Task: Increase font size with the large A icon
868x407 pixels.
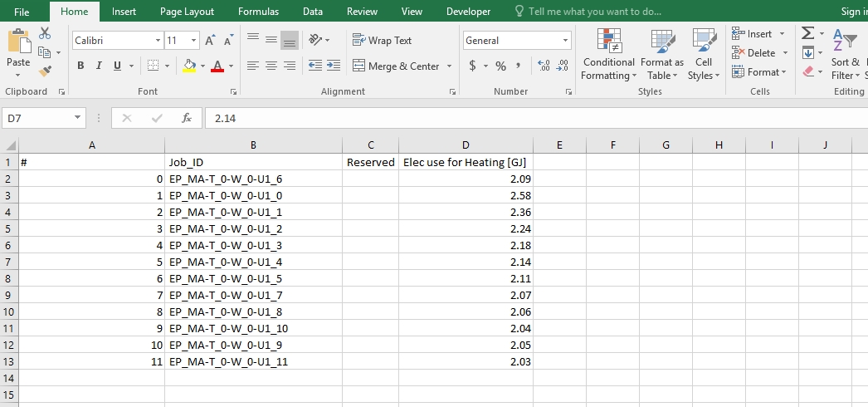Action: coord(210,41)
